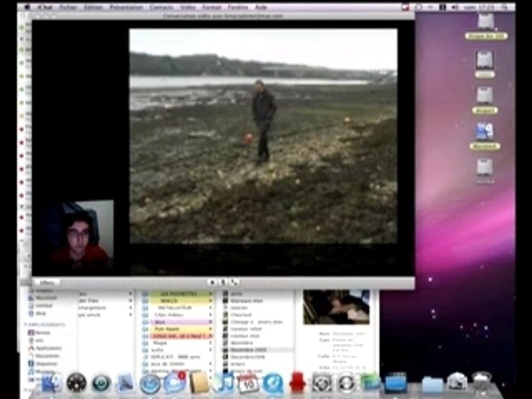Open the iChat application menu
The height and width of the screenshot is (399, 532).
(x=44, y=7)
